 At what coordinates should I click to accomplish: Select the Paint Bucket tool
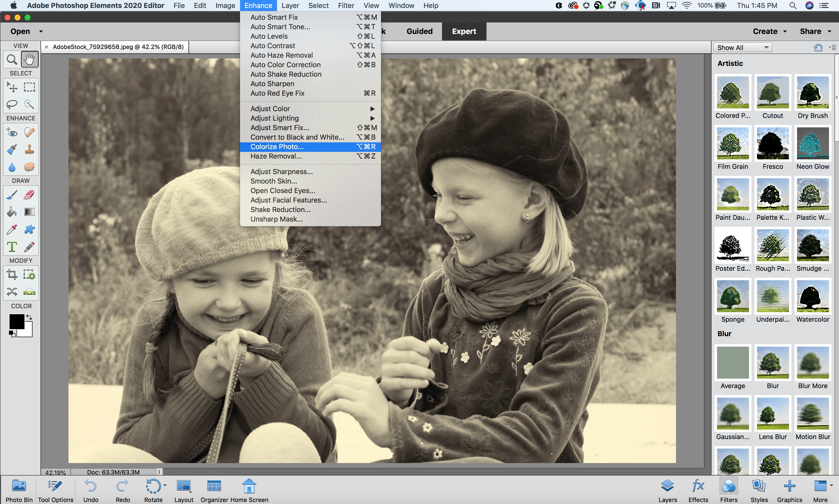(x=12, y=212)
